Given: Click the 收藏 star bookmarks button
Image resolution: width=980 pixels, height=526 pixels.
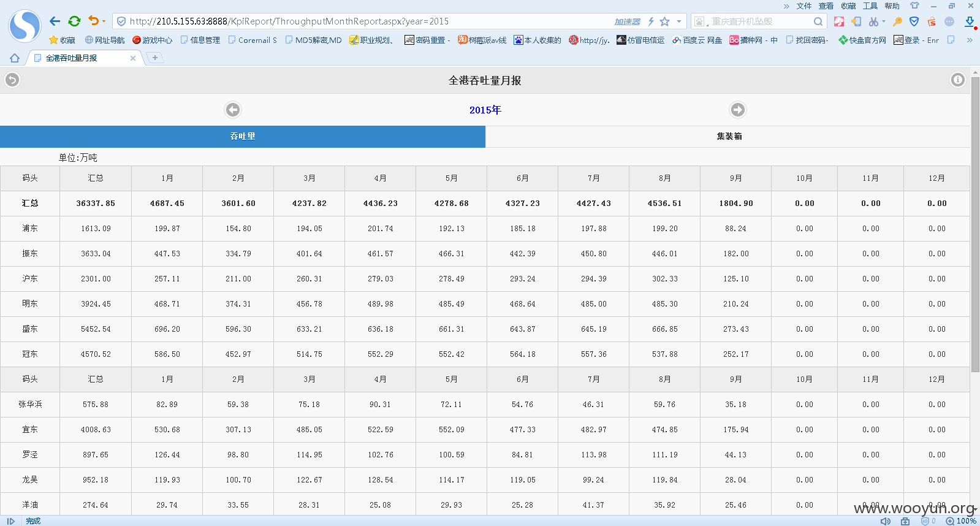Looking at the screenshot, I should pos(62,40).
